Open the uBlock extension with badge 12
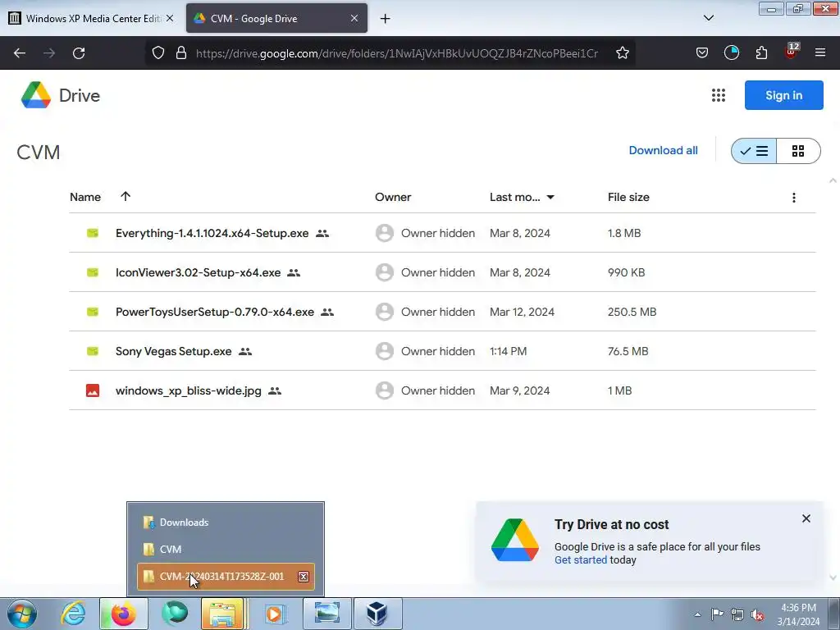This screenshot has height=630, width=840. tap(791, 52)
